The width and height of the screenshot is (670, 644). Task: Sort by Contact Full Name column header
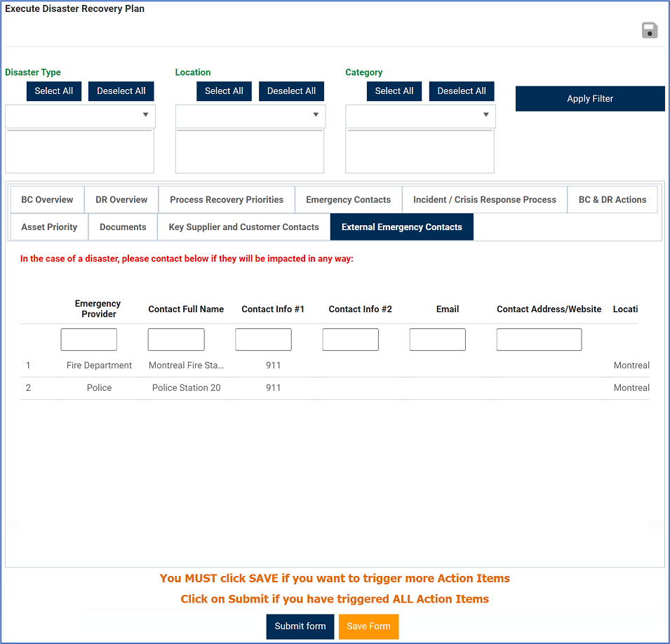pyautogui.click(x=186, y=309)
